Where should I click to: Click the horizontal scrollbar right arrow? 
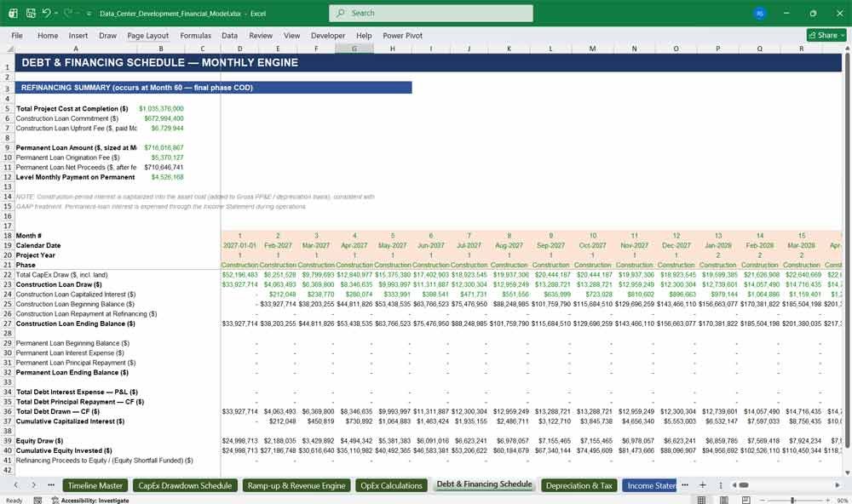click(x=838, y=485)
